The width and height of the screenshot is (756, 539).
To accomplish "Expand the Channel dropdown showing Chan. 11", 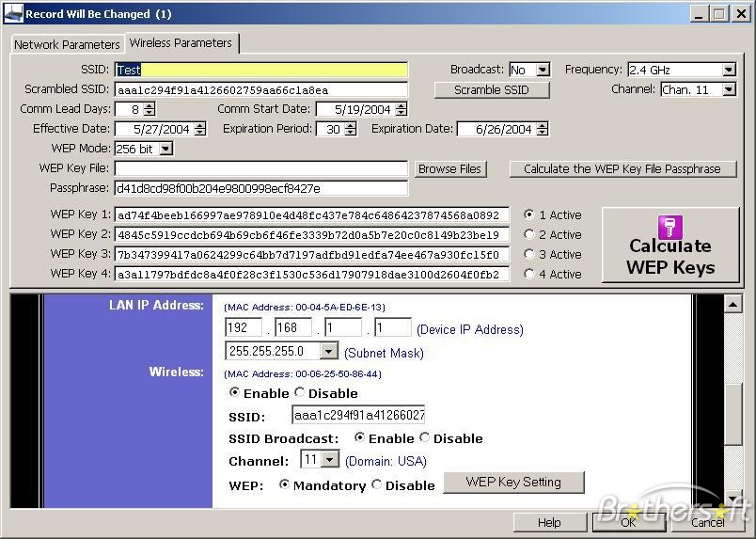I will [x=729, y=89].
